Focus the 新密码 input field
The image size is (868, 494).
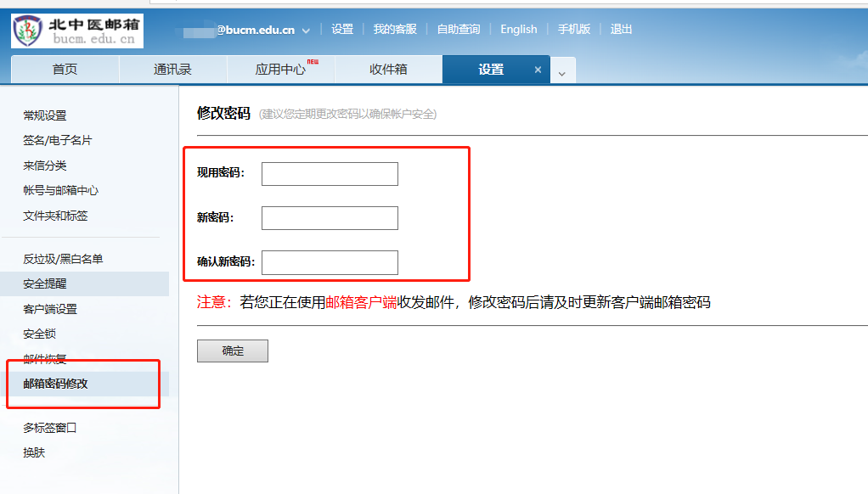[x=330, y=218]
